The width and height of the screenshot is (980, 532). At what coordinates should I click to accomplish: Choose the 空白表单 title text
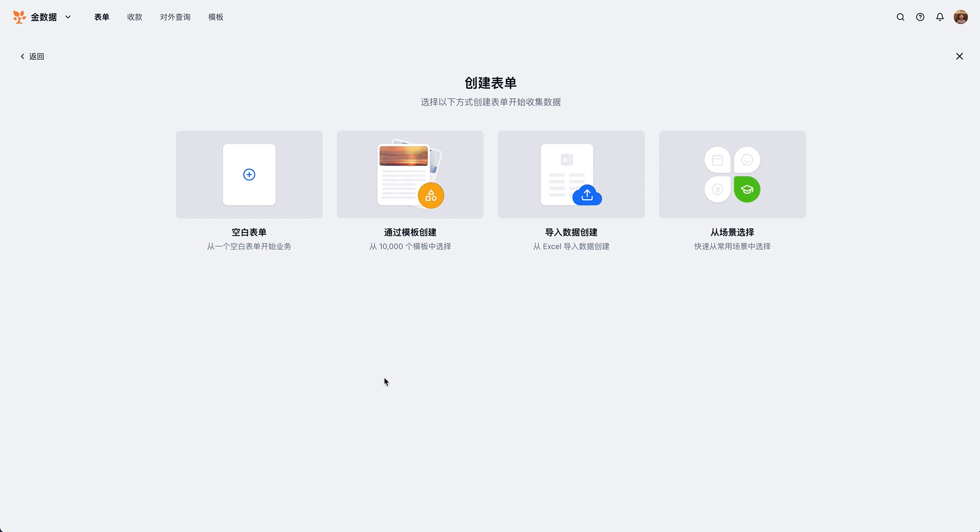pos(249,232)
